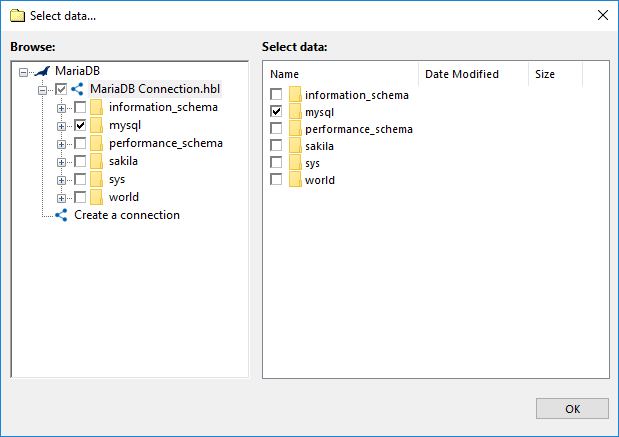
Task: Close the Select data dialog
Action: click(x=602, y=15)
